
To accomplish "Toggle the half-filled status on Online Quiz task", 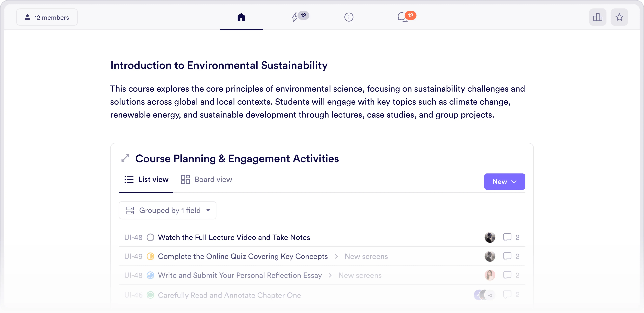I will tap(150, 256).
